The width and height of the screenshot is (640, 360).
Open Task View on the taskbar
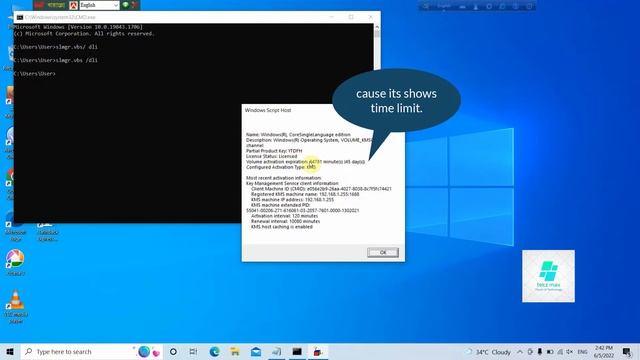click(x=193, y=351)
